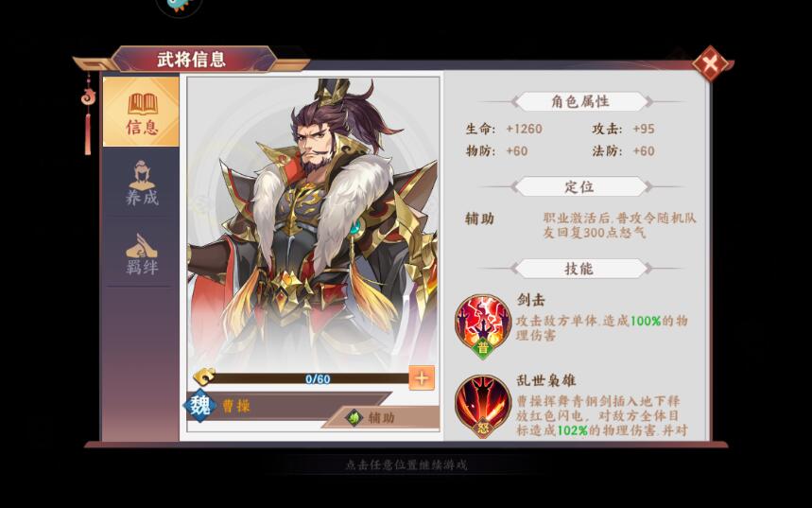Tap the orange plus button beside 0/60
The width and height of the screenshot is (812, 508).
pyautogui.click(x=422, y=377)
